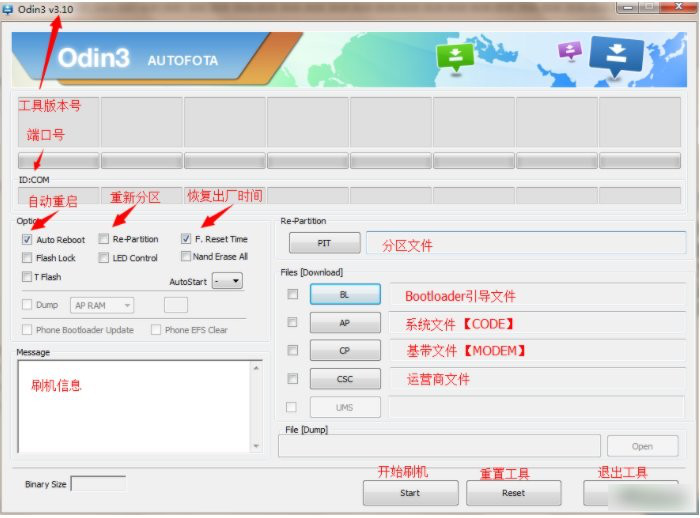Click the last progress bar slot
This screenshot has width=700, height=518.
tap(640, 161)
